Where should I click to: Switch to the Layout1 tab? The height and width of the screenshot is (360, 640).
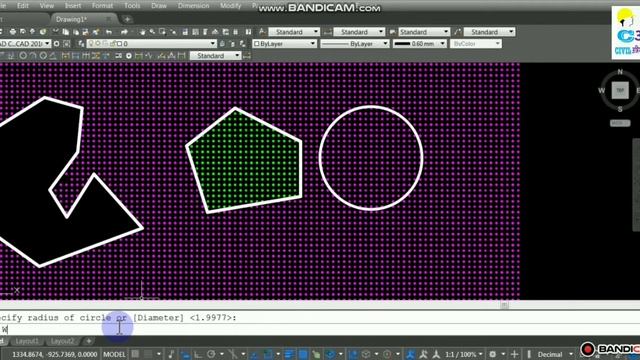pos(27,341)
